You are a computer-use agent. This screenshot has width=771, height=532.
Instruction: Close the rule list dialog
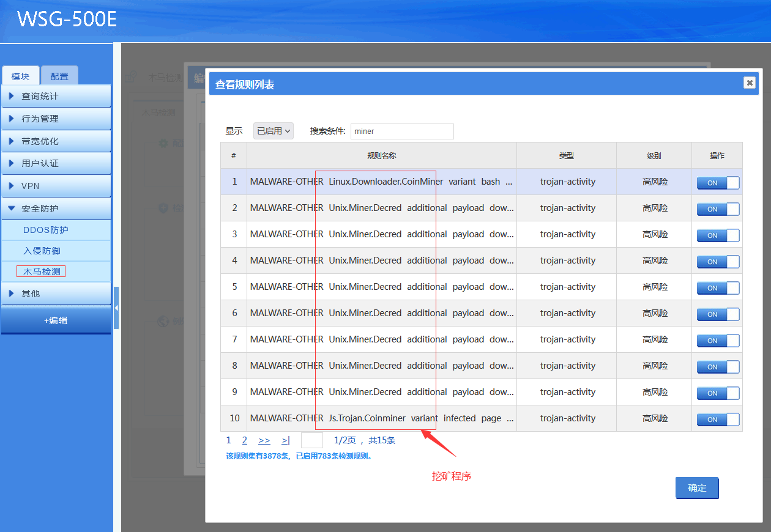tap(749, 83)
